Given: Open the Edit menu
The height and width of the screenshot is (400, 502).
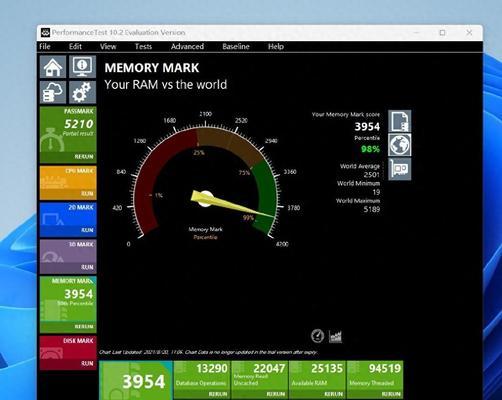Looking at the screenshot, I should pyautogui.click(x=75, y=46).
